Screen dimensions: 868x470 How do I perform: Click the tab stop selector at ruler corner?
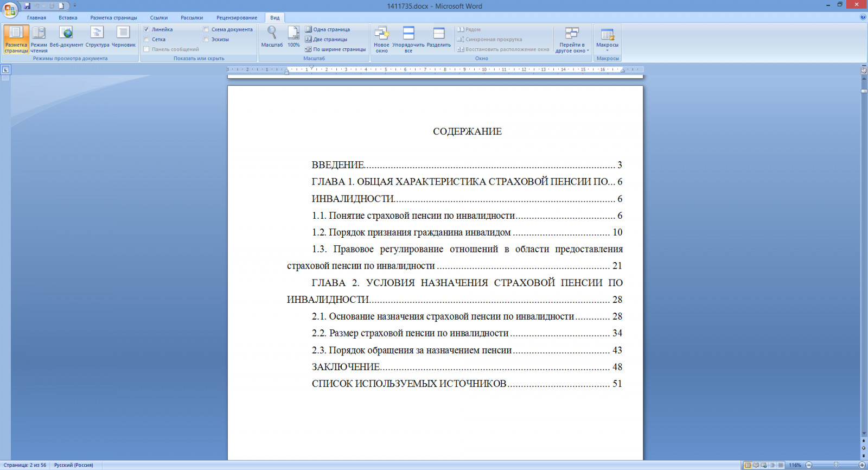tap(5, 69)
